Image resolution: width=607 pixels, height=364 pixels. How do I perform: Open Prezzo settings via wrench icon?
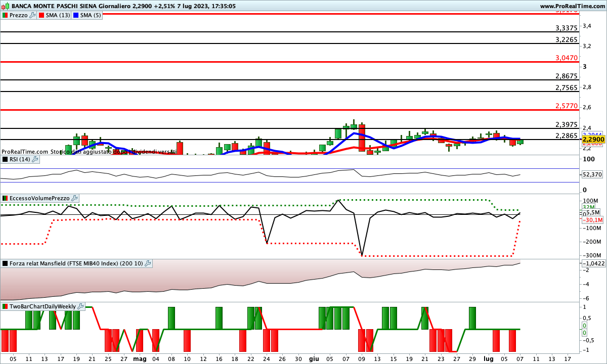point(33,15)
